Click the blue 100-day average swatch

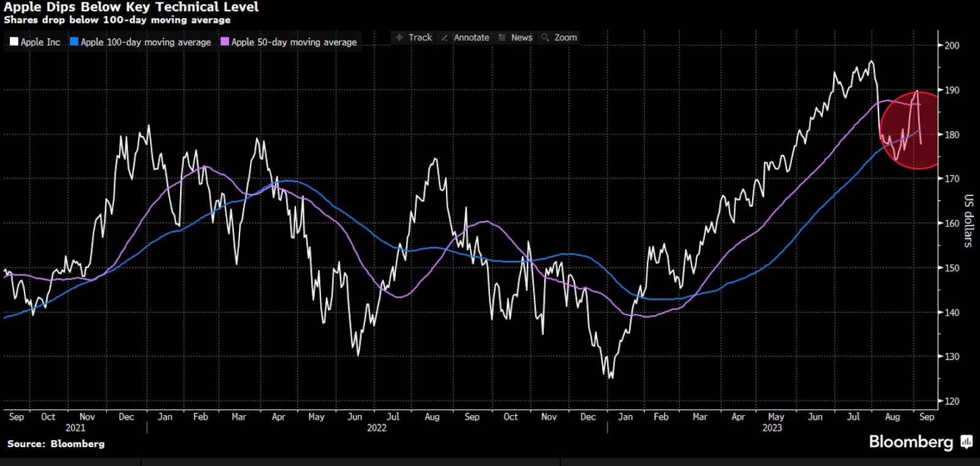(x=74, y=42)
